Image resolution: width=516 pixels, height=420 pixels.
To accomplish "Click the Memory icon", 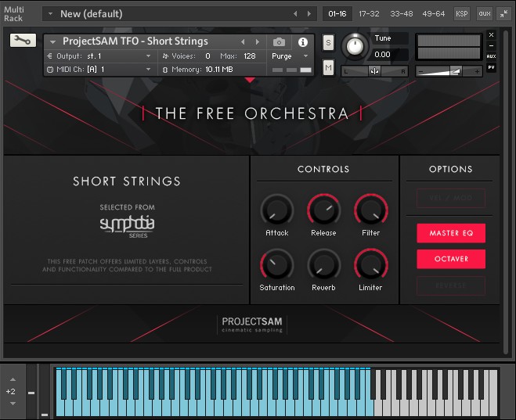I will 165,70.
